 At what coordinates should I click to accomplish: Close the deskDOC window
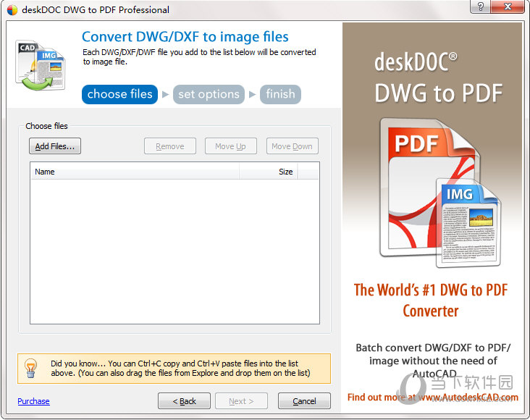pyautogui.click(x=508, y=7)
